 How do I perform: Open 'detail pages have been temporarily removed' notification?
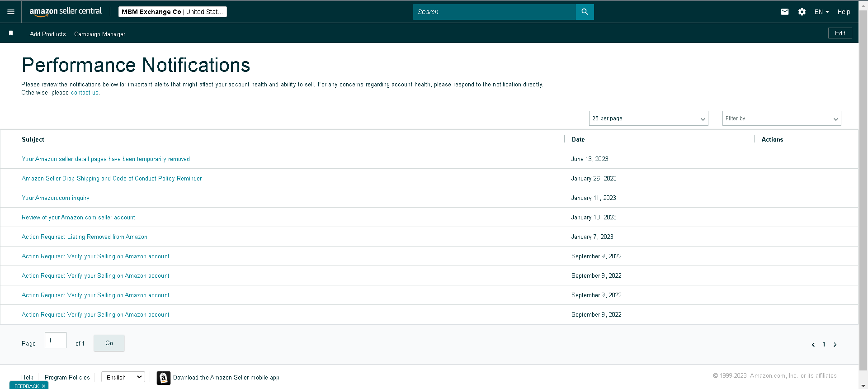(106, 159)
